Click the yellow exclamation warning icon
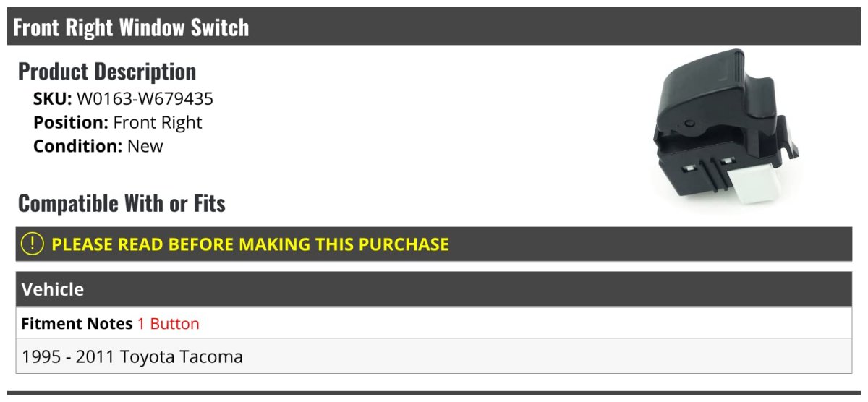Screen dimensions: 868x402 32,244
